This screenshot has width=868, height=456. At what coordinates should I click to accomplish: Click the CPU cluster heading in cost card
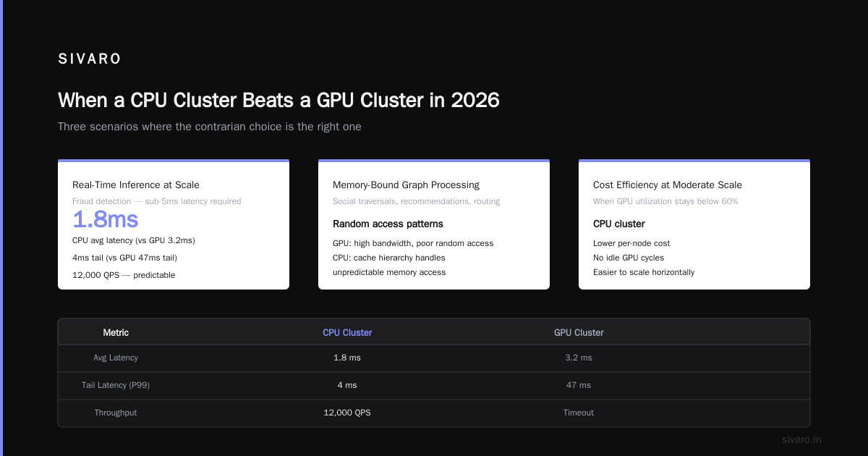(x=619, y=224)
